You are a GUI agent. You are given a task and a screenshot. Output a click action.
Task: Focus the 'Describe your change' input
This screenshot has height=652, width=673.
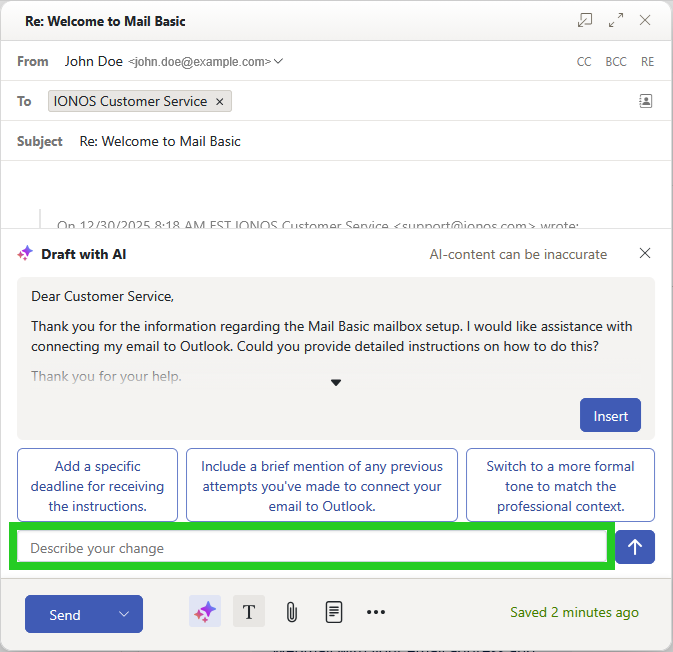312,547
